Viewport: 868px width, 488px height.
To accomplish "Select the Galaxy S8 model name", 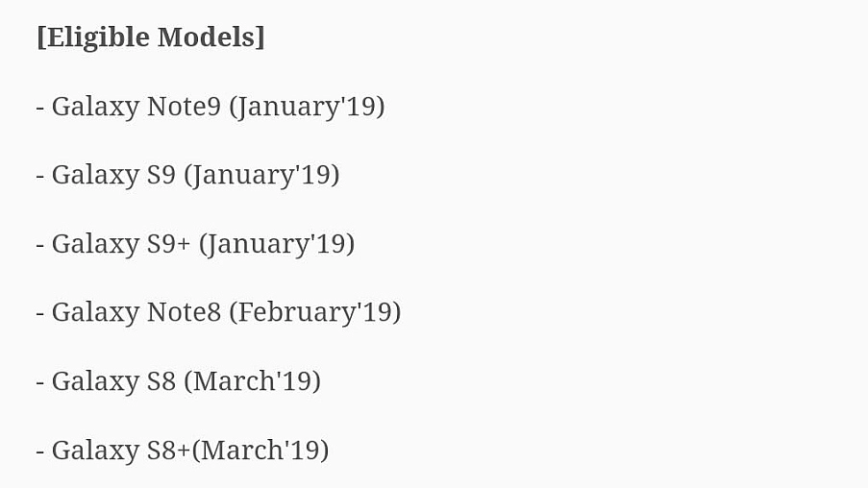I will coord(113,381).
